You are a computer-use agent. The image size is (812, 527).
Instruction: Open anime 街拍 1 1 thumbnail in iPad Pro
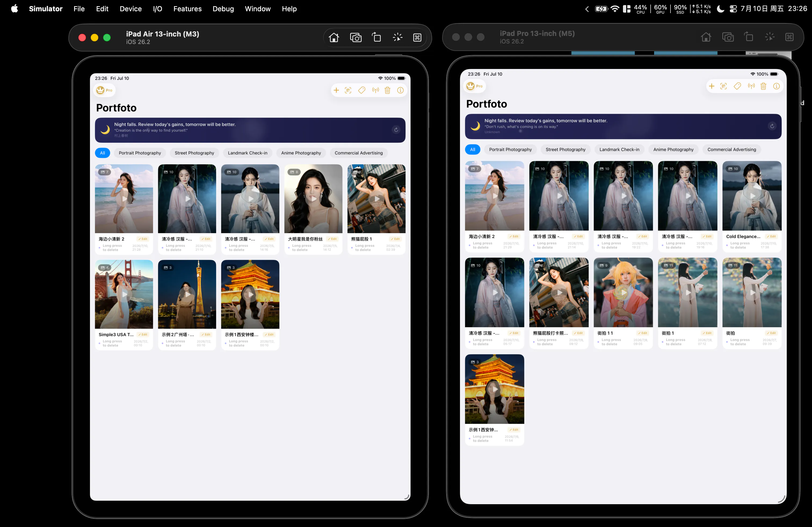tap(623, 292)
